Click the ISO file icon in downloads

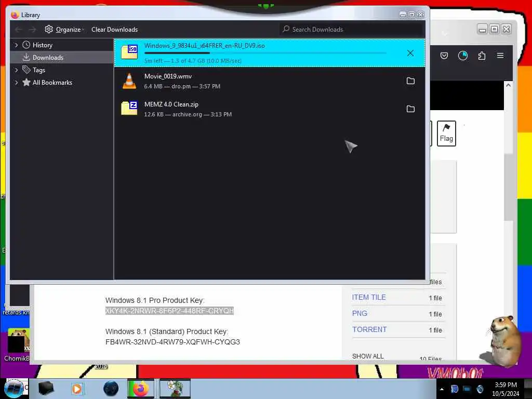tap(129, 52)
